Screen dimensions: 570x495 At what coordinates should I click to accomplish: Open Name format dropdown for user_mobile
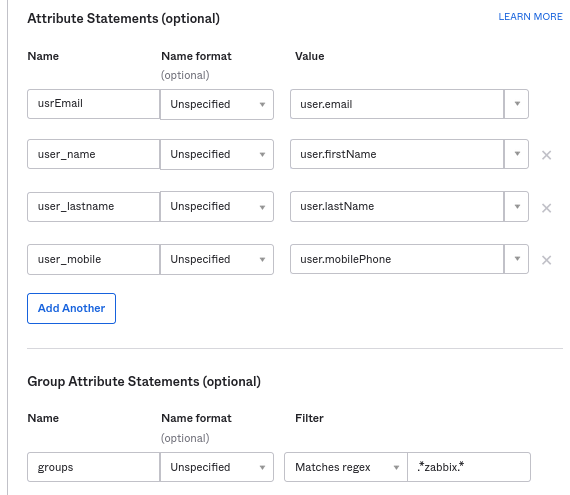point(217,259)
